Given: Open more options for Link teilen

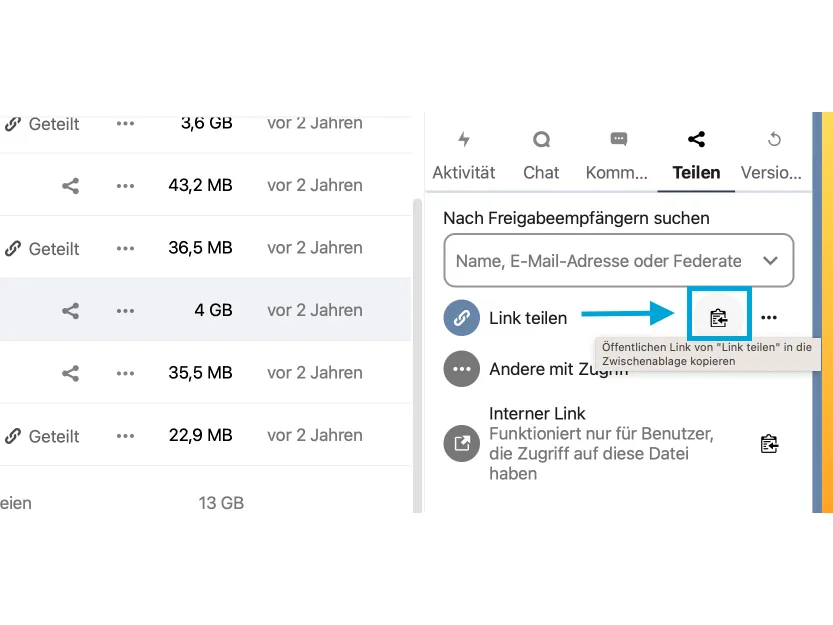Looking at the screenshot, I should click(769, 318).
